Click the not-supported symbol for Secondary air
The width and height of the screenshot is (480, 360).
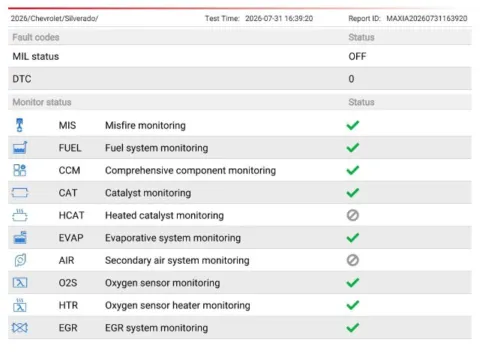(x=353, y=260)
